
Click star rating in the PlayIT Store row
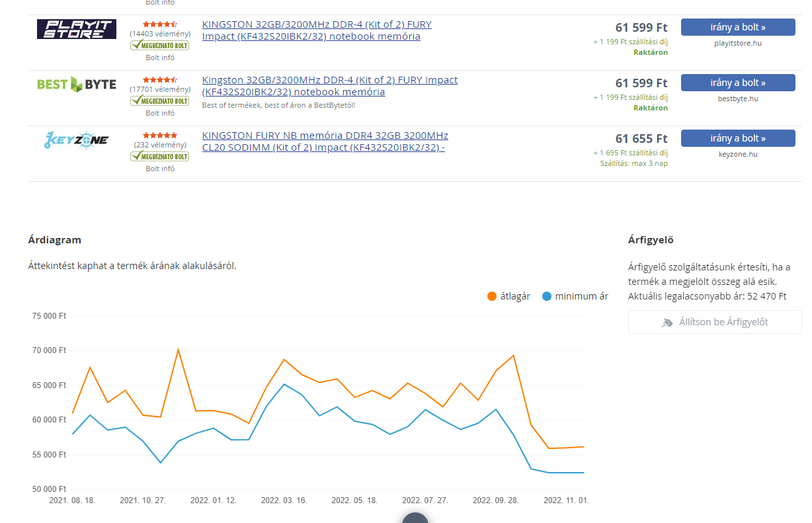point(160,24)
